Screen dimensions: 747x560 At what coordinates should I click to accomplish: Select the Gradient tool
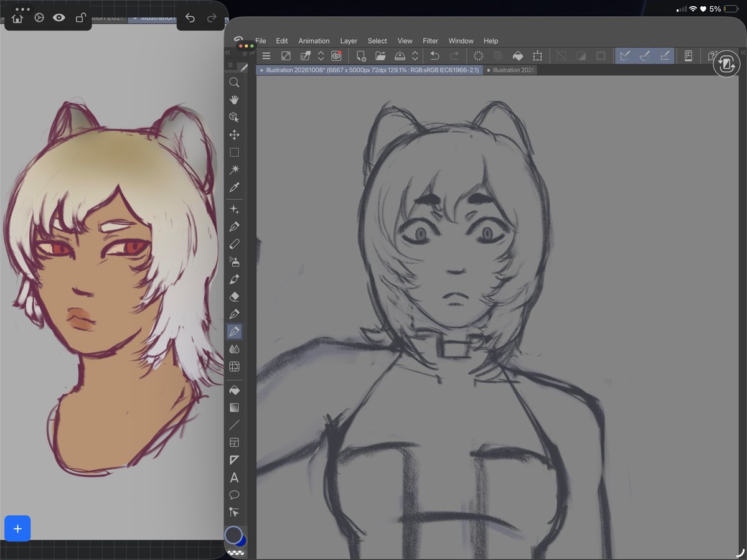234,408
